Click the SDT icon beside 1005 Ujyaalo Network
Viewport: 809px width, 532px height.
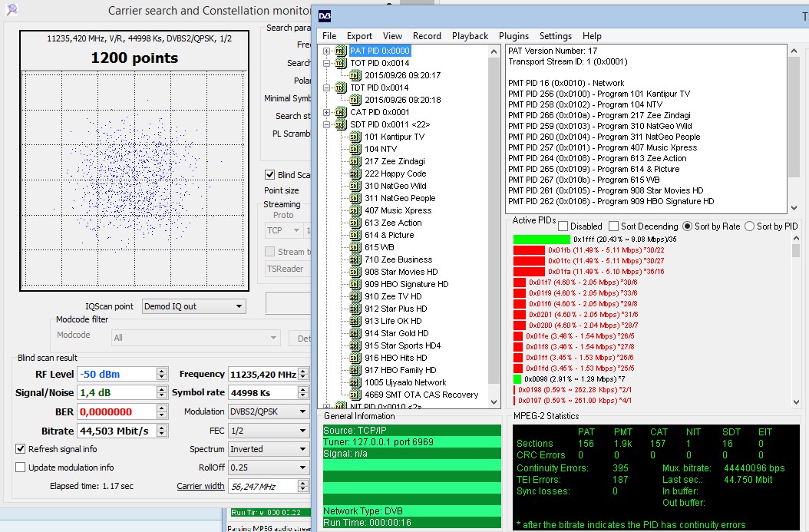[355, 382]
